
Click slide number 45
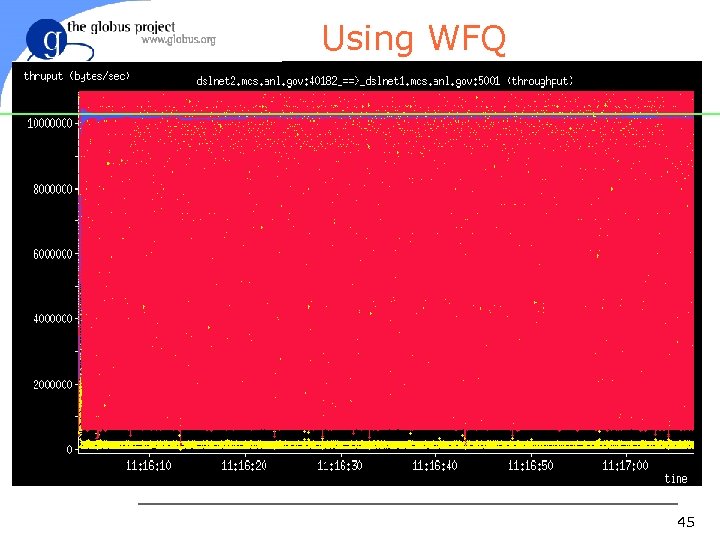point(686,522)
